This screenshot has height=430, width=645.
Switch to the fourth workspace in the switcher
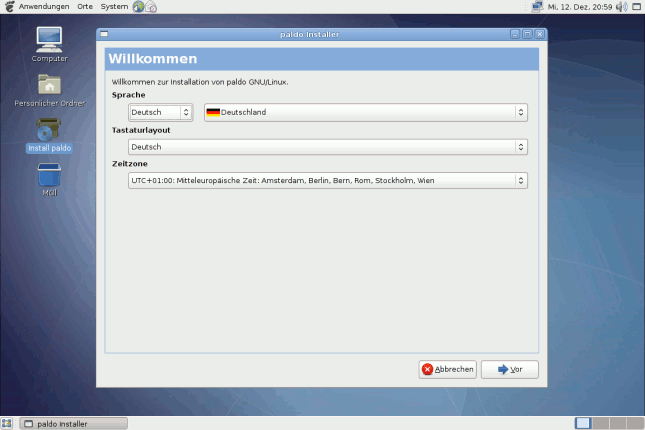coord(635,423)
